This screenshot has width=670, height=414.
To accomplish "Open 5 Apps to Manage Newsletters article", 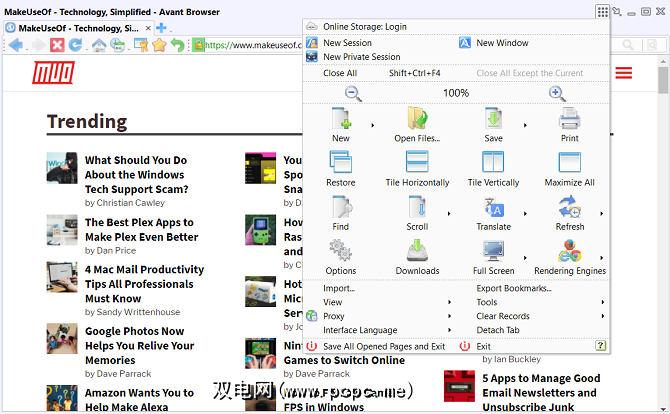I will tap(541, 393).
